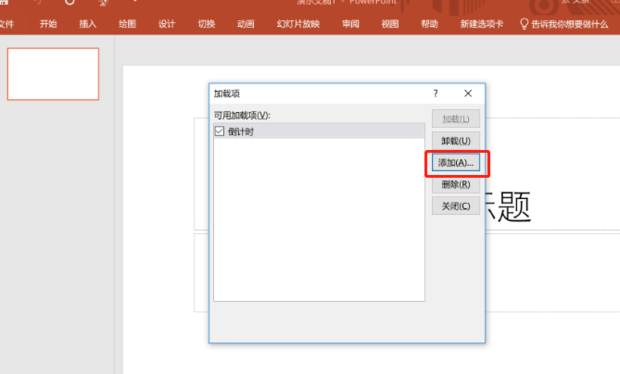Click the 告诉我你想要做什么 search box
Image resolution: width=620 pixels, height=374 pixels.
click(569, 25)
